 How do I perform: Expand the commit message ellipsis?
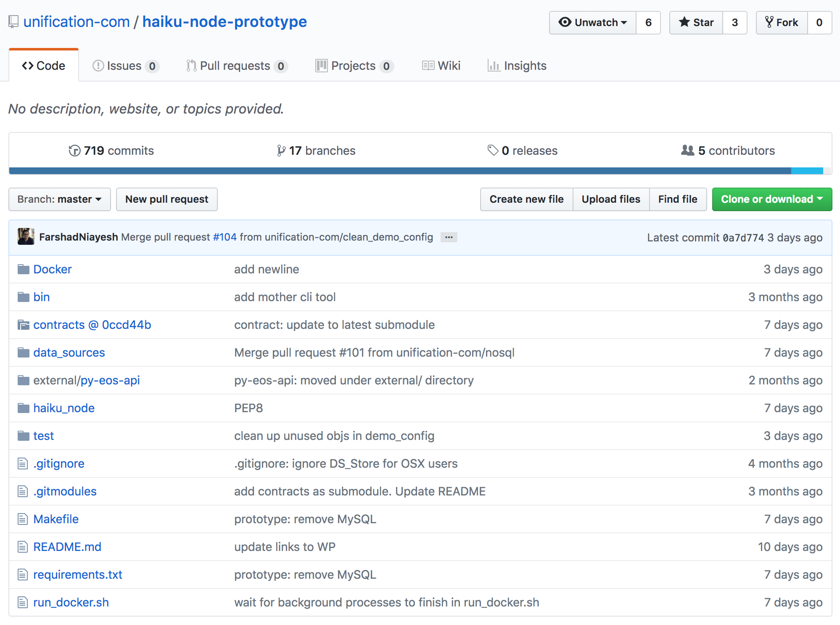pos(449,237)
